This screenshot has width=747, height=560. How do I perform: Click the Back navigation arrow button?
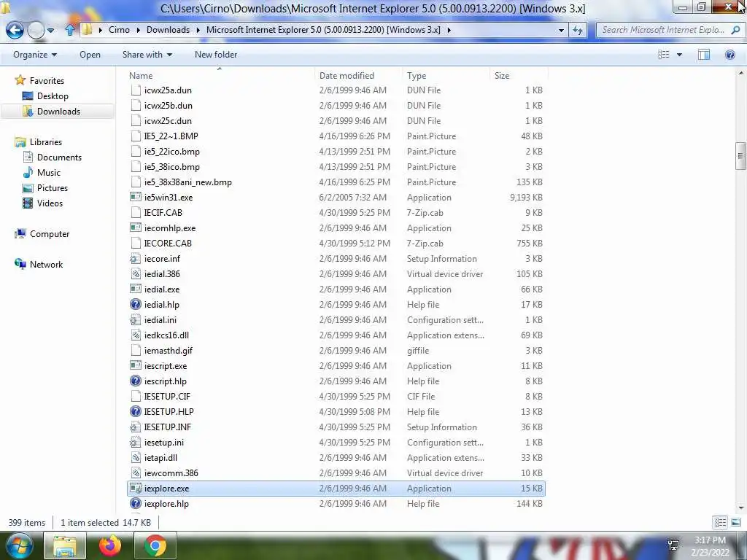click(15, 30)
